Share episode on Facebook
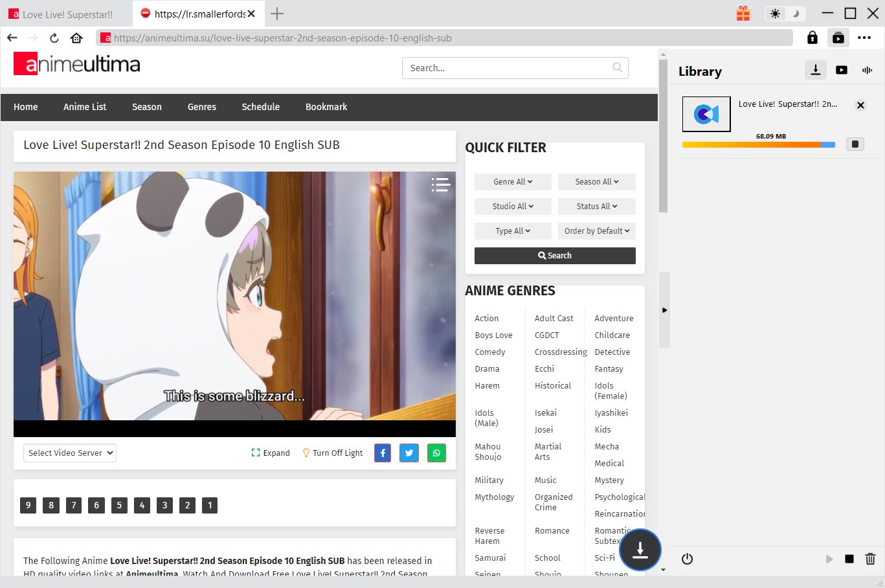Screen dimensions: 885x588 [383, 453]
